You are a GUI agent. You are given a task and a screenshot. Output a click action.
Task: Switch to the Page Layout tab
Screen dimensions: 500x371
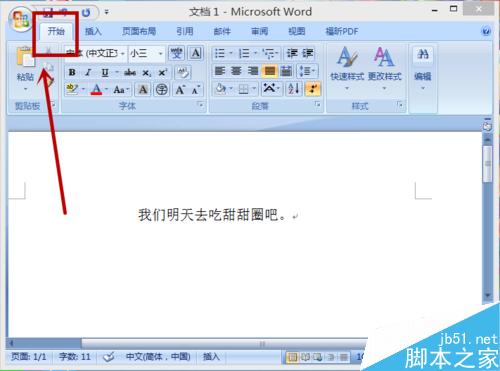point(139,31)
